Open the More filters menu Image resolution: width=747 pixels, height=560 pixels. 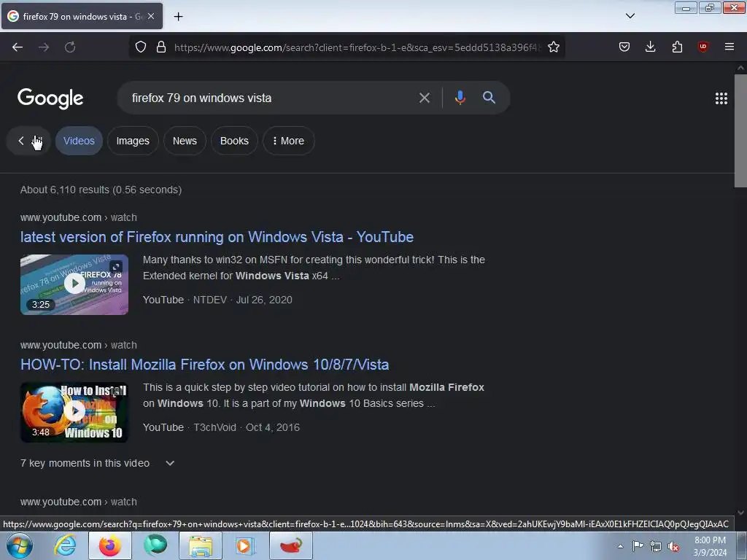tap(289, 141)
